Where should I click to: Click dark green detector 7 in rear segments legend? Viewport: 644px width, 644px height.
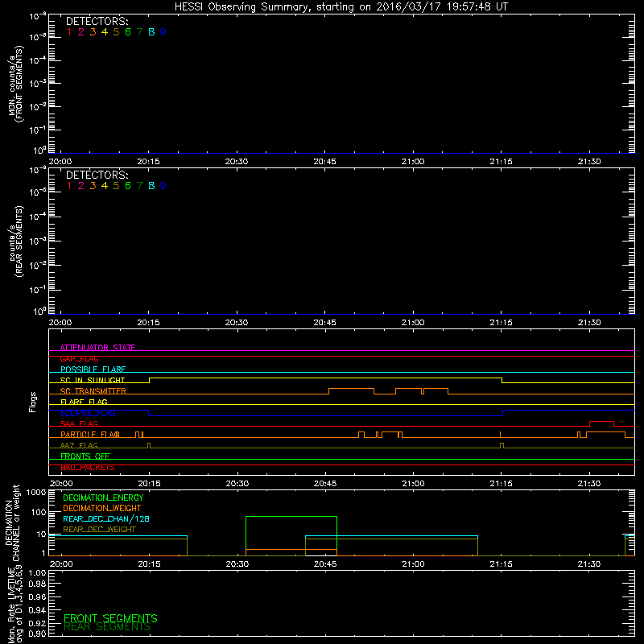139,186
